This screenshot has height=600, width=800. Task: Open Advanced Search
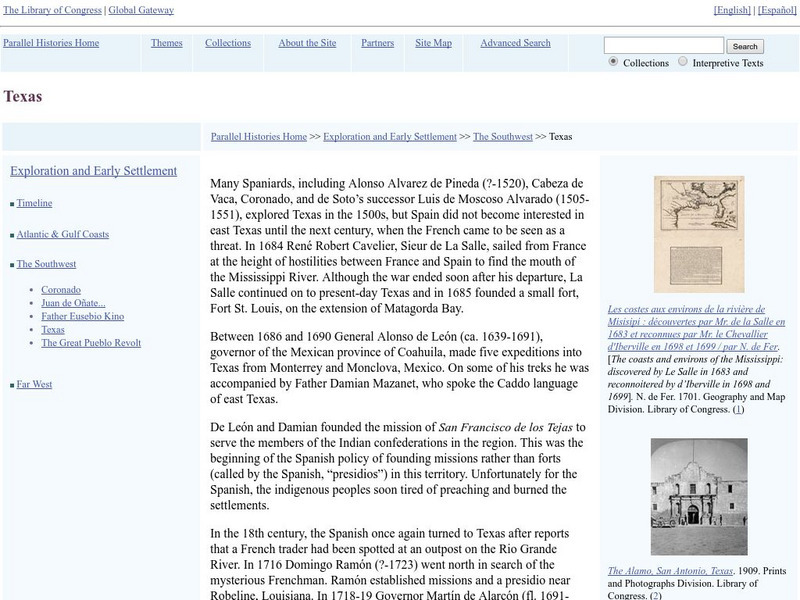pyautogui.click(x=514, y=43)
